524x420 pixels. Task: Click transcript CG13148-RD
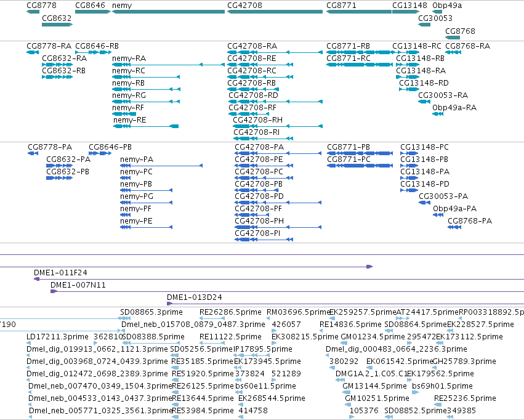409,89
